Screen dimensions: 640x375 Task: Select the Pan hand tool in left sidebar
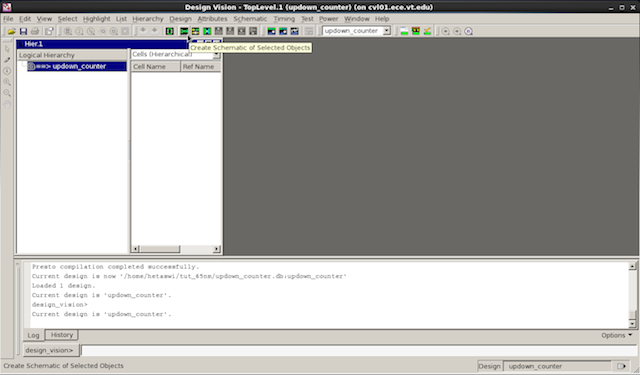pyautogui.click(x=7, y=104)
